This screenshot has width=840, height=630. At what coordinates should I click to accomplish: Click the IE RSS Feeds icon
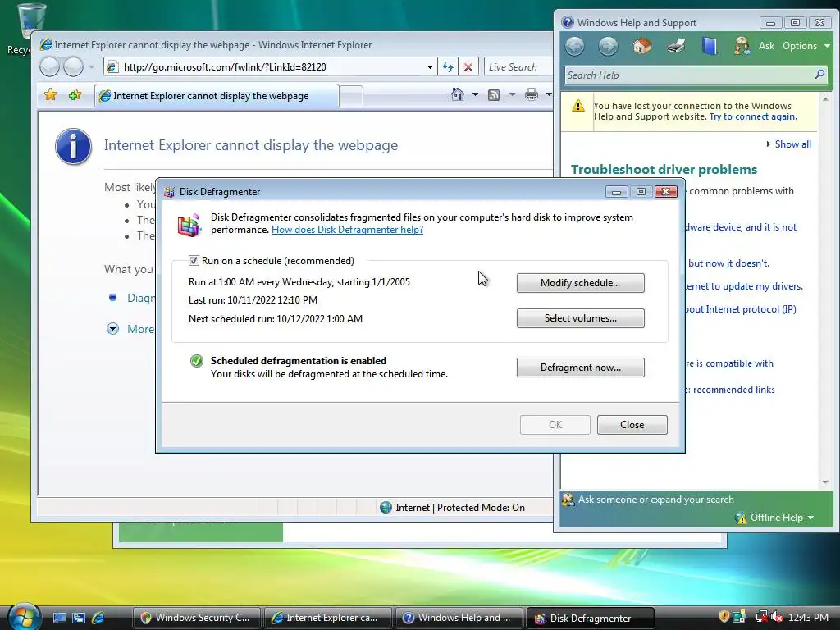(494, 95)
